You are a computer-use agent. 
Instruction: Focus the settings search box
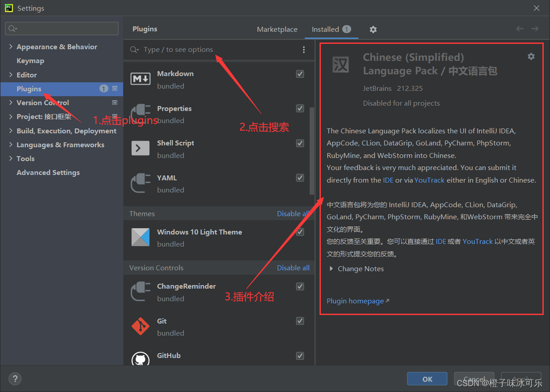click(62, 29)
